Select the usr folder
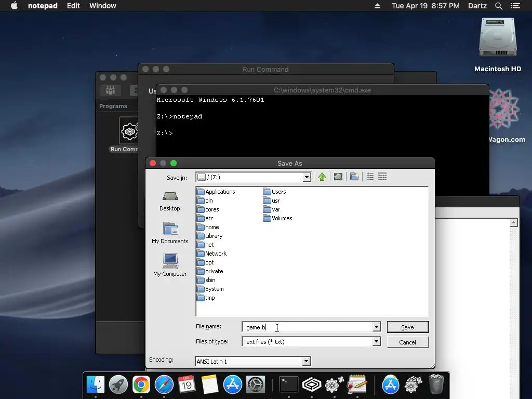Image resolution: width=532 pixels, height=399 pixels. click(271, 201)
